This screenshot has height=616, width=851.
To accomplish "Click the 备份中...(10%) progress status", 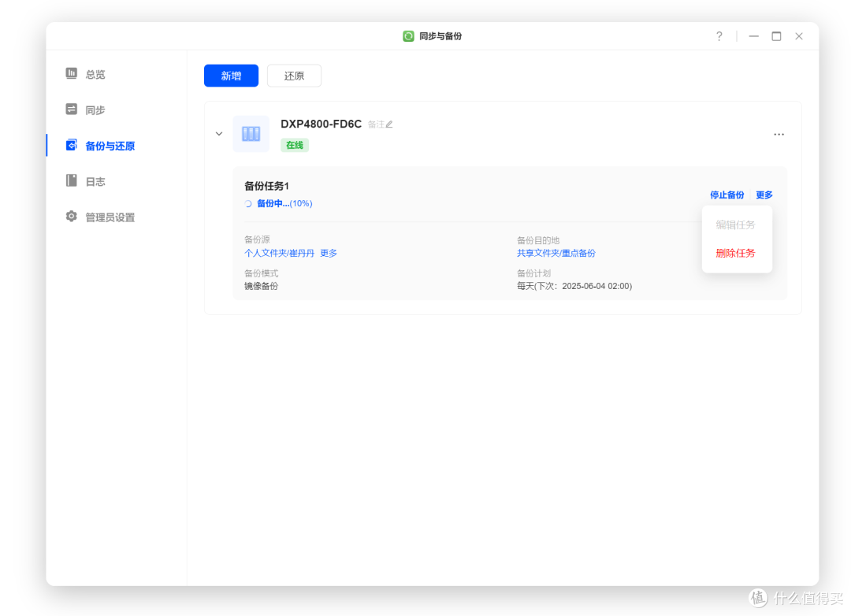I will click(x=284, y=203).
